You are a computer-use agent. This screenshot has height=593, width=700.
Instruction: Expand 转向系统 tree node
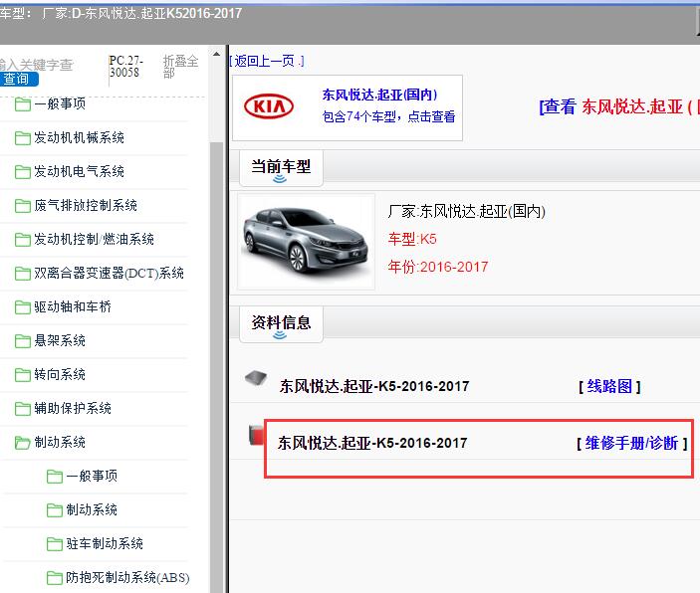tap(60, 375)
